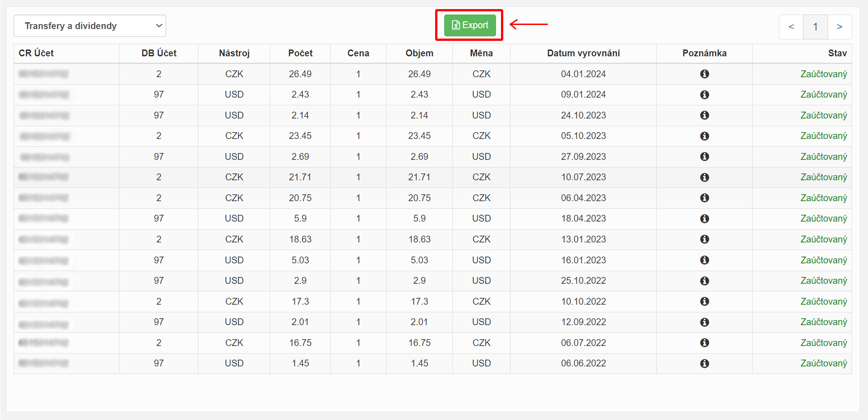This screenshot has height=420, width=868.
Task: Select date cell 04.01.2024
Action: click(x=584, y=74)
